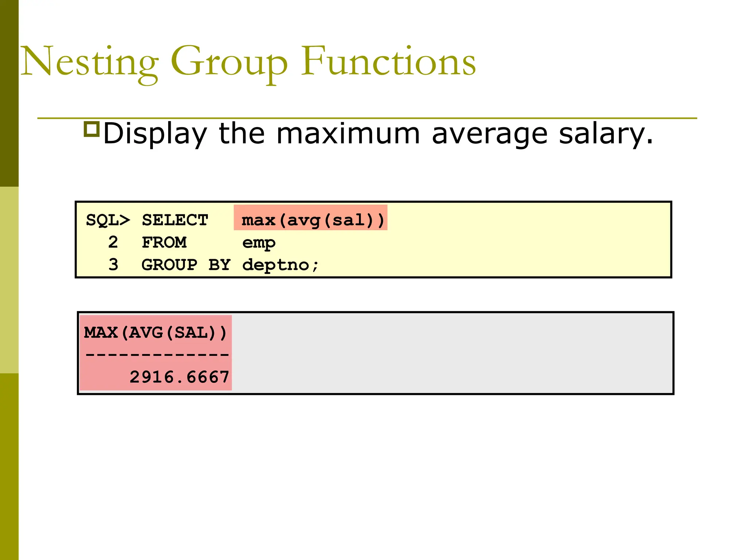Click the 'FROM' keyword in query
The height and width of the screenshot is (560, 747).
(x=164, y=242)
